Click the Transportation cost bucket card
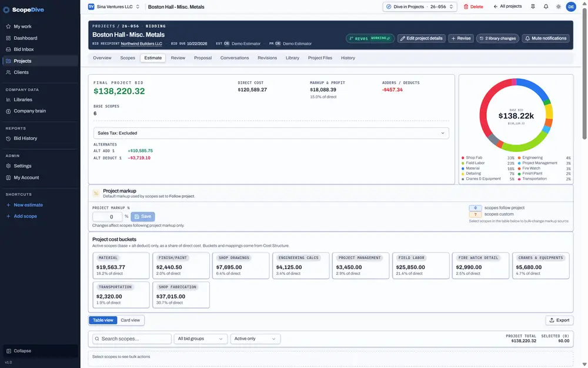The width and height of the screenshot is (588, 368). coord(121,295)
